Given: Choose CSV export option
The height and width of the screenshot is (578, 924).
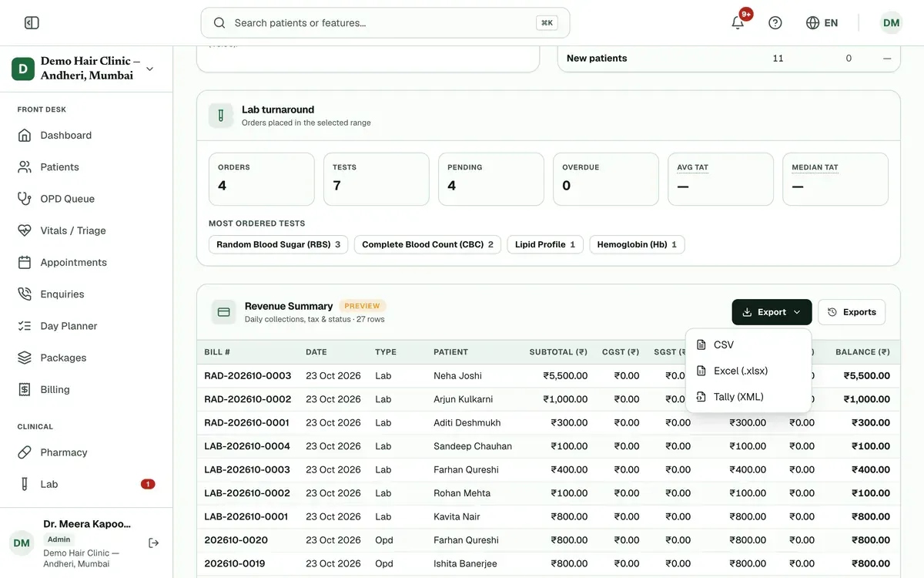Looking at the screenshot, I should pos(748,344).
